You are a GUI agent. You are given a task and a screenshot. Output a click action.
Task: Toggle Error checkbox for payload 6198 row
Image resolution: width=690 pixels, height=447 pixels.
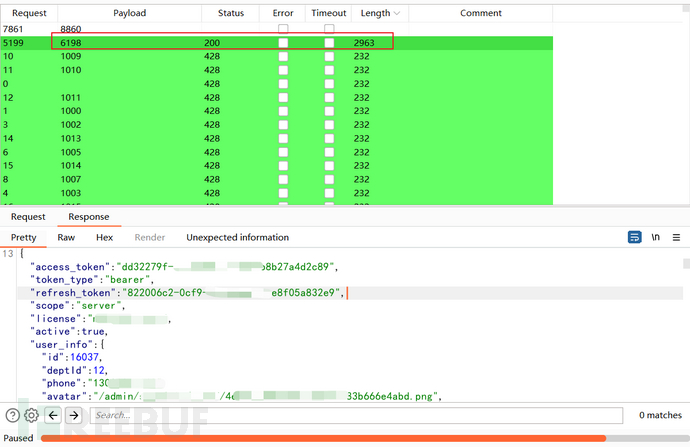(x=283, y=43)
